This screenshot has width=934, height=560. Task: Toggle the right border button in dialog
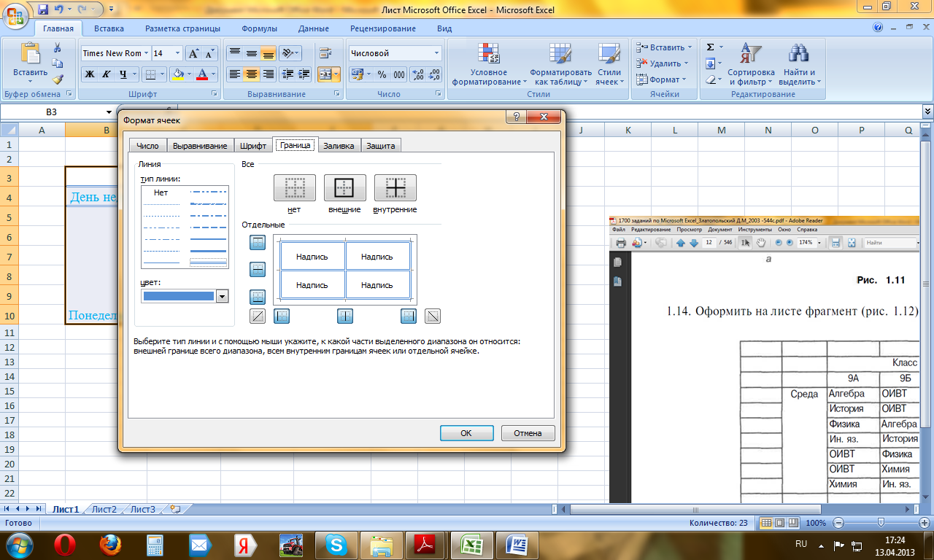[409, 316]
